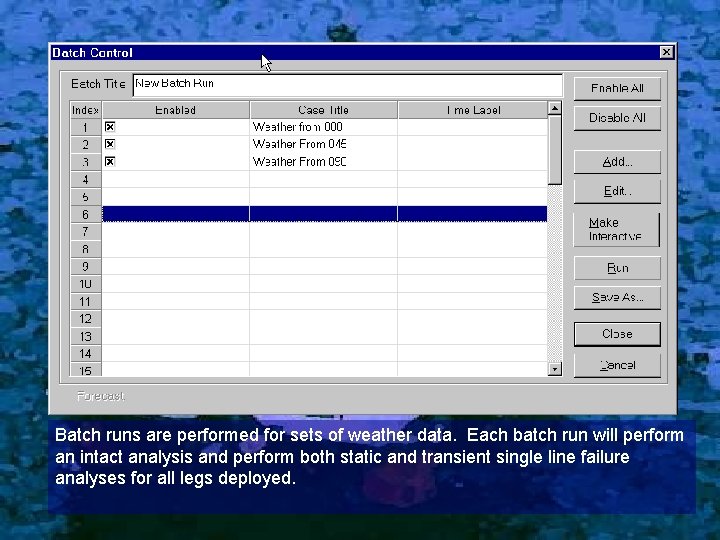Choose Make Interactive button
Image resolution: width=720 pixels, height=540 pixels.
pyautogui.click(x=617, y=229)
